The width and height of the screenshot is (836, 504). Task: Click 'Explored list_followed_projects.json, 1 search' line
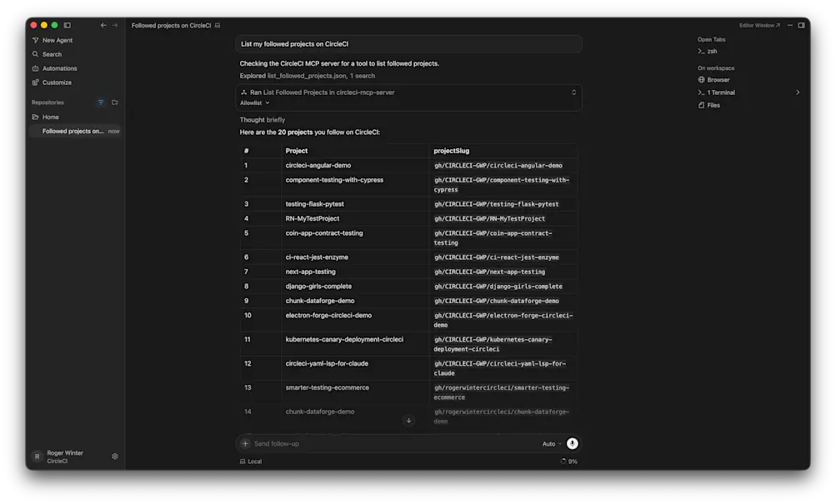(x=307, y=76)
